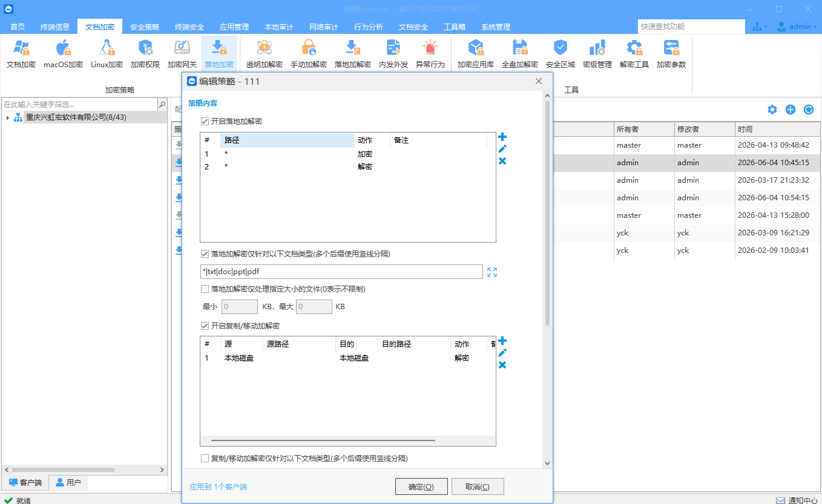Open the admin user dropdown
822x504 pixels.
coord(797,27)
